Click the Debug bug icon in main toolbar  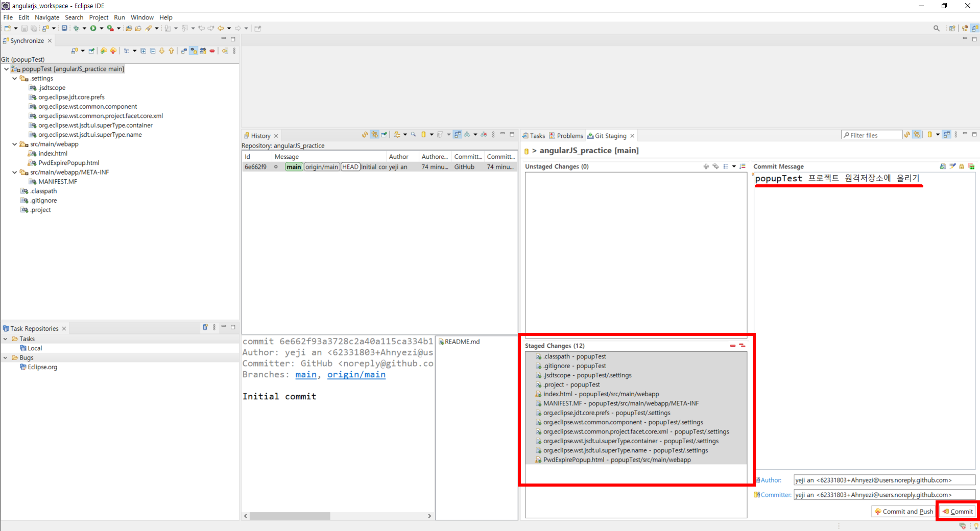(76, 28)
